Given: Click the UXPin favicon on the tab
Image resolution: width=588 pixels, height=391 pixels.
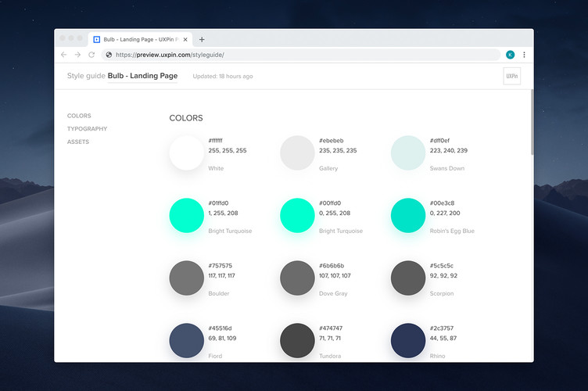Looking at the screenshot, I should [x=97, y=39].
